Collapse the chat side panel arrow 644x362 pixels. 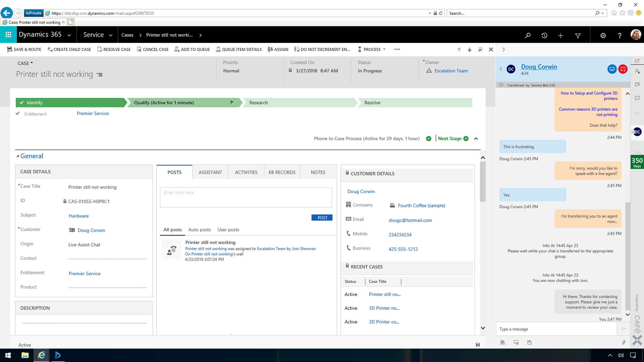pos(504,50)
